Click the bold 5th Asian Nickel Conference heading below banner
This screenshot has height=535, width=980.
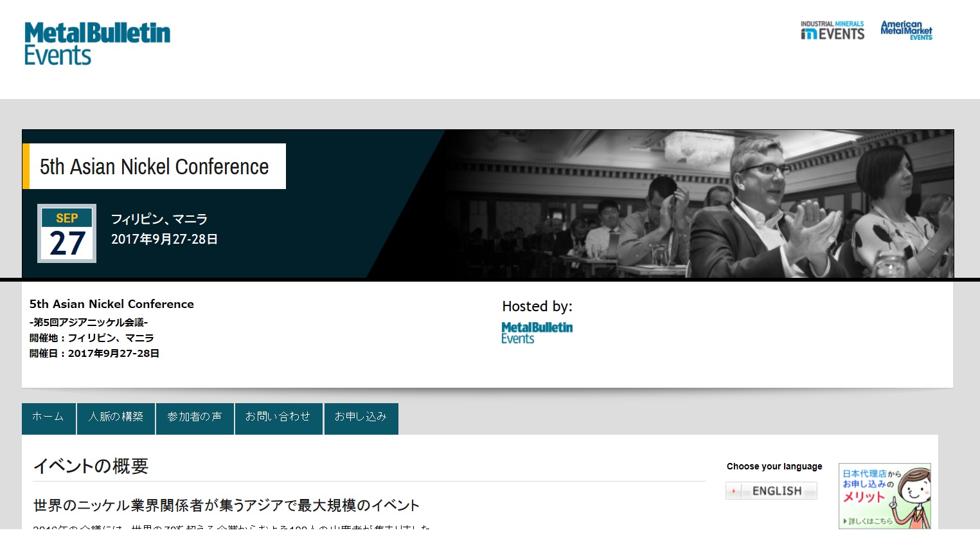(112, 304)
